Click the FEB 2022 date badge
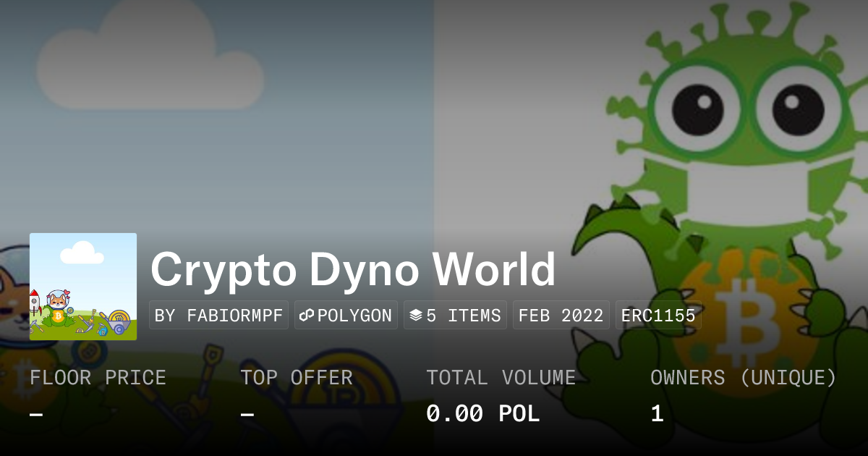Image resolution: width=868 pixels, height=456 pixels. 561,316
